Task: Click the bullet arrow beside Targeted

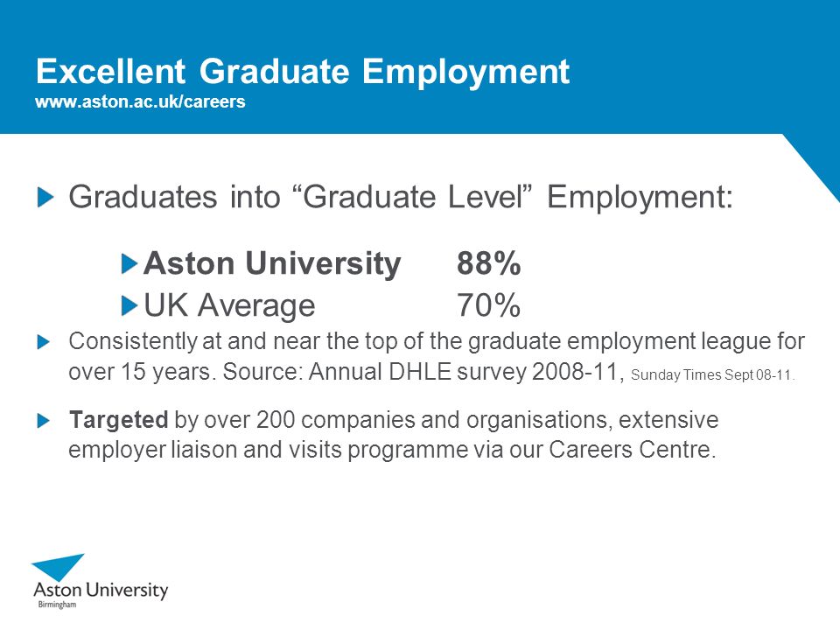Action: [x=44, y=421]
